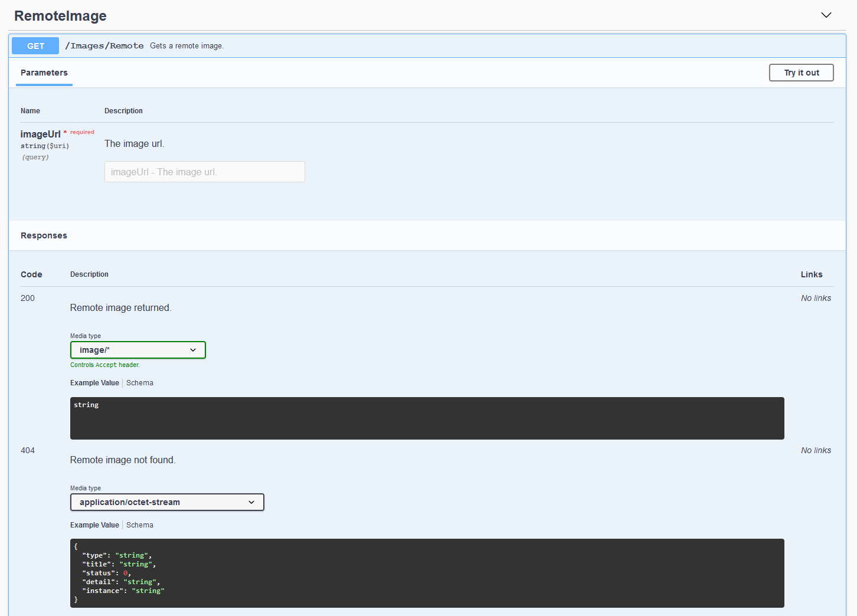Click inside the imageUrl input field
Screen dimensions: 857x616
[x=204, y=172]
